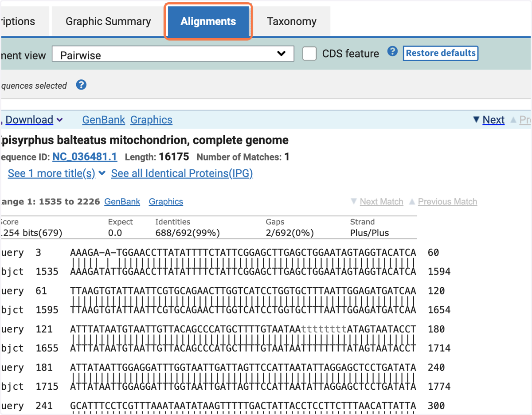This screenshot has width=532, height=415.
Task: Click subject end position 1594
Action: (439, 271)
